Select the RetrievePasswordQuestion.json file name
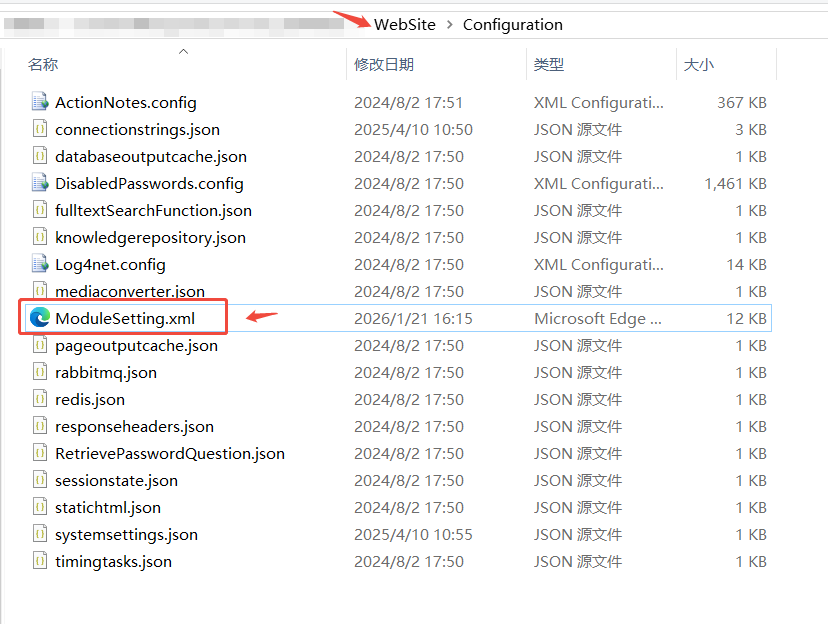 point(170,453)
